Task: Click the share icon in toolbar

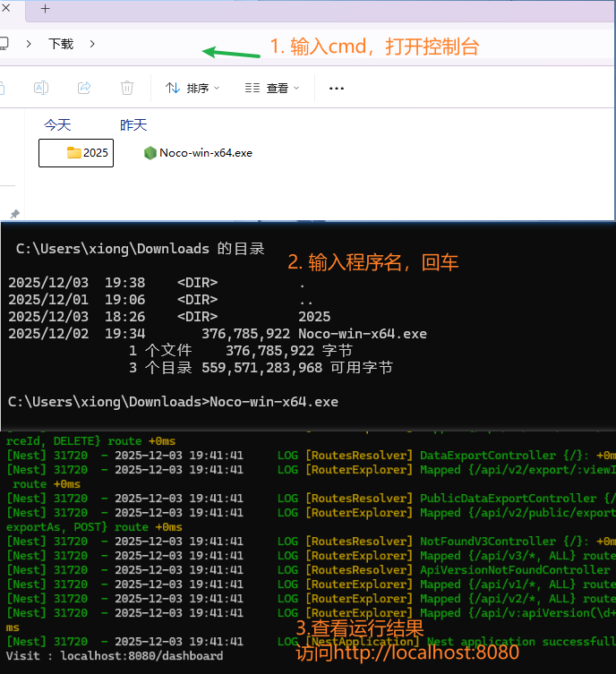Action: coord(84,88)
